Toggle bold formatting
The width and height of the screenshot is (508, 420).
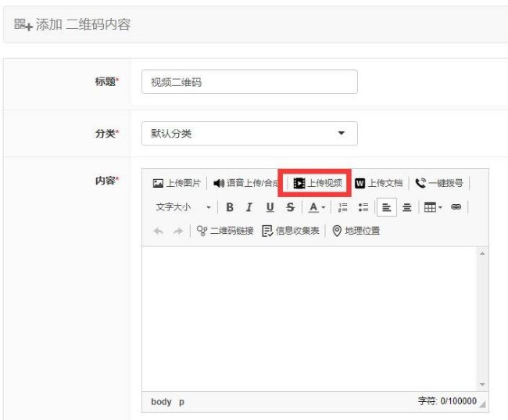pyautogui.click(x=230, y=207)
